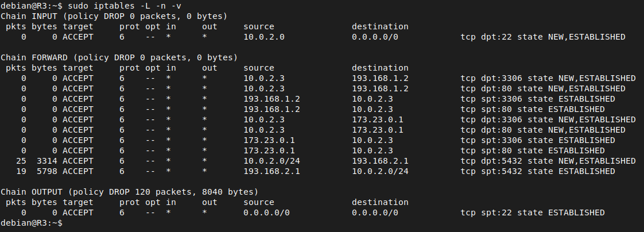The width and height of the screenshot is (644, 232).
Task: Click INPUT rule source '10.0.2.0'
Action: pyautogui.click(x=264, y=37)
